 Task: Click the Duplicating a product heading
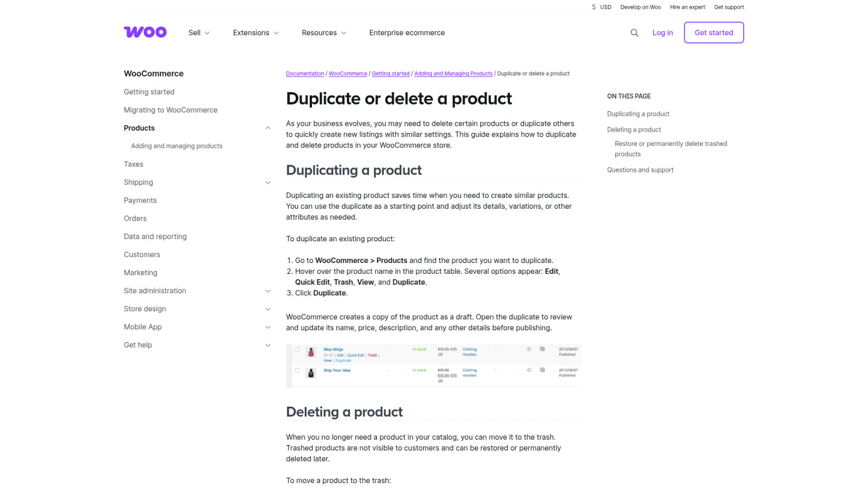tap(354, 170)
